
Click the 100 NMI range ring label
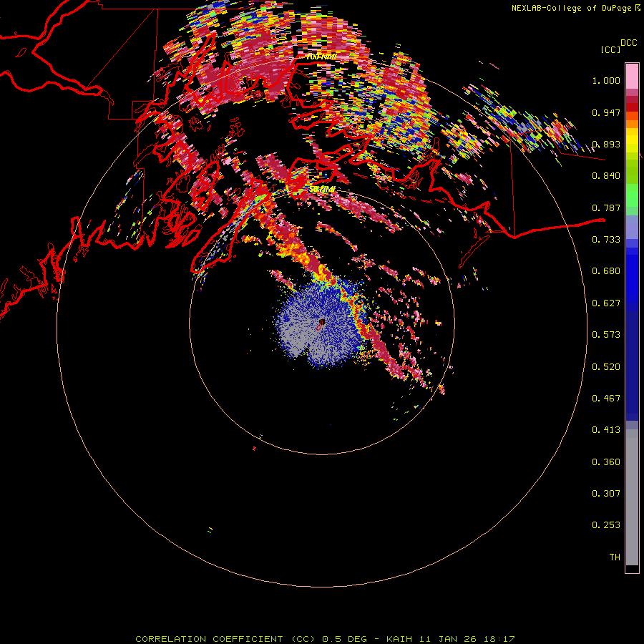coord(321,57)
